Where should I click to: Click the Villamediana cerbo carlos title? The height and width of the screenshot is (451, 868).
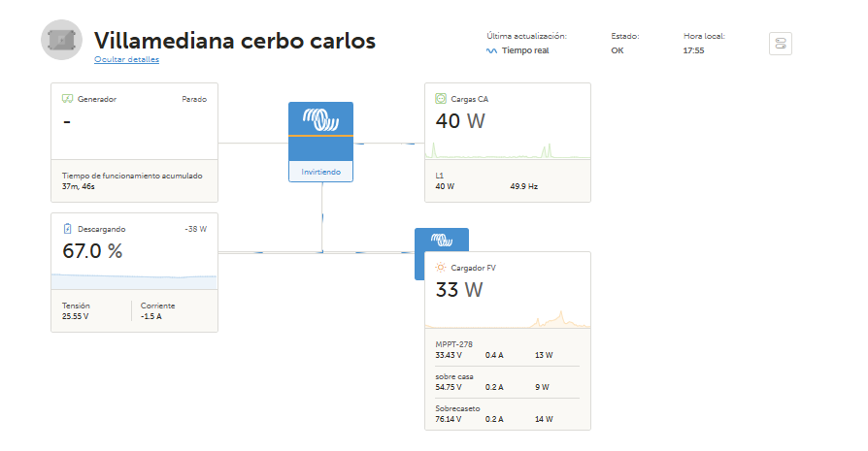[235, 41]
